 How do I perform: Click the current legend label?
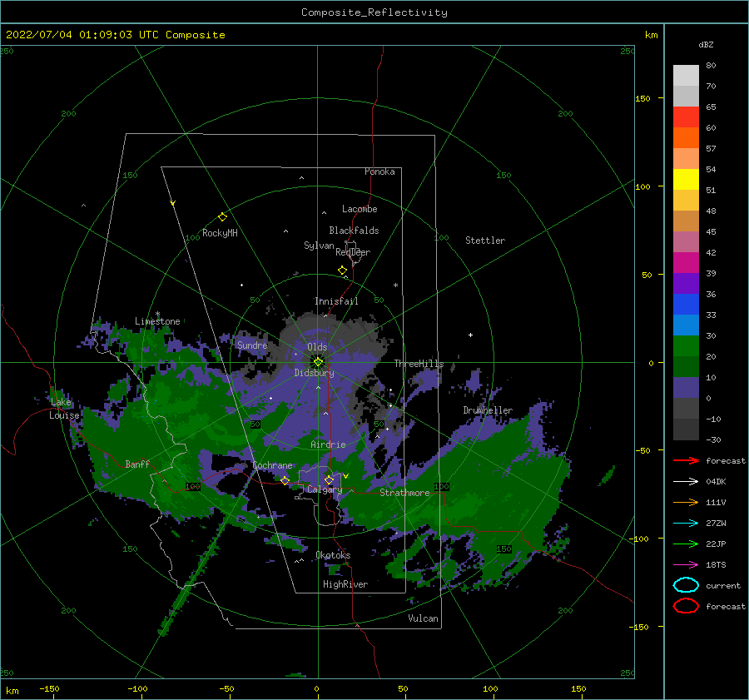[723, 586]
